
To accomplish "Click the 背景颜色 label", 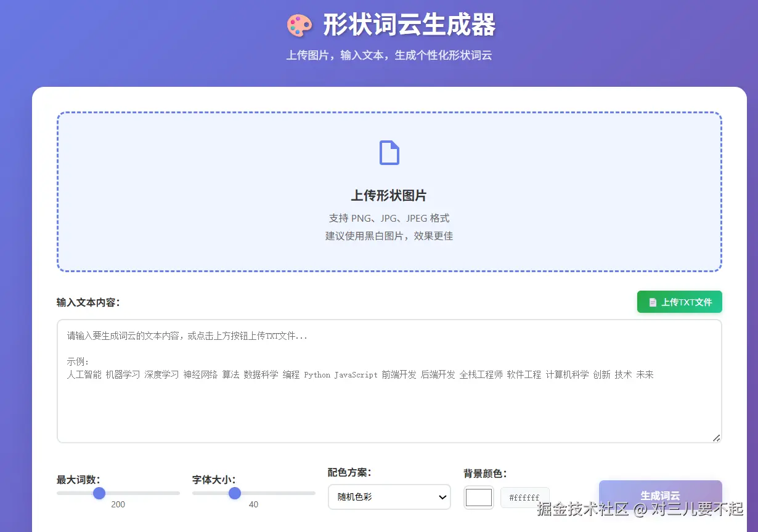I will click(x=485, y=474).
